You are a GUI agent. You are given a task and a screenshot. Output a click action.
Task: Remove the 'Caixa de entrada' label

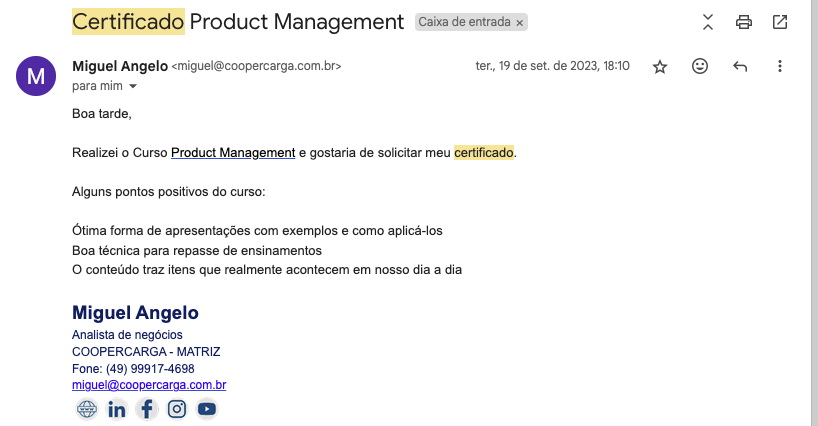[x=520, y=22]
